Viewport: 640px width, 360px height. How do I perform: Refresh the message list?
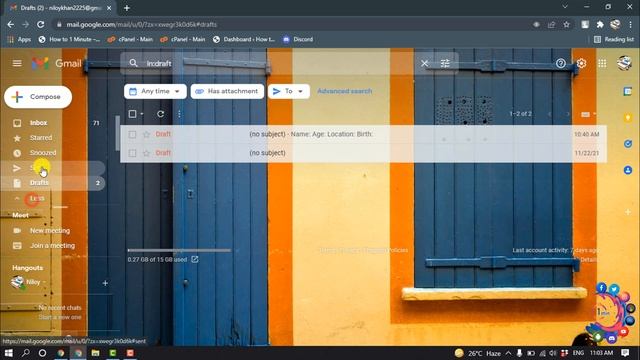[x=160, y=114]
